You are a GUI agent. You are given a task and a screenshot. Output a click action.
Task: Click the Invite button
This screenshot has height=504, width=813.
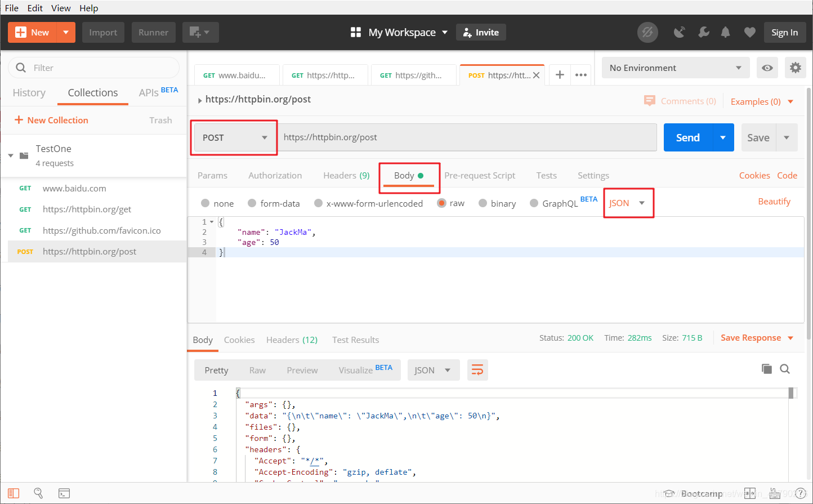click(x=481, y=33)
